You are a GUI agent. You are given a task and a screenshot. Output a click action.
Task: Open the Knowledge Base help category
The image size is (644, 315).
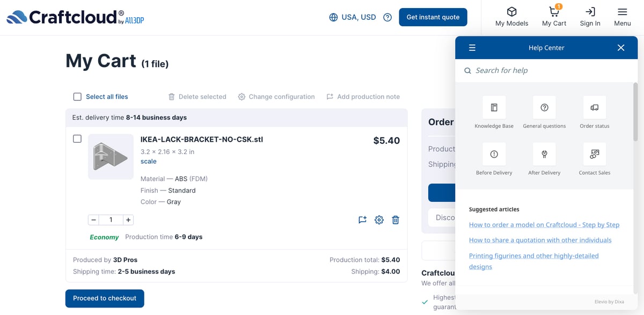[494, 108]
